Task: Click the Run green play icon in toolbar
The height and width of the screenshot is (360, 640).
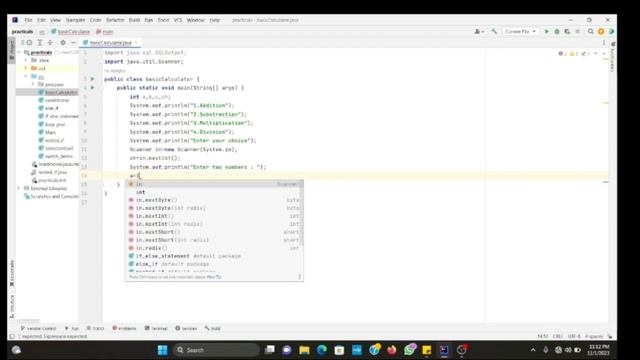Action: (547, 31)
